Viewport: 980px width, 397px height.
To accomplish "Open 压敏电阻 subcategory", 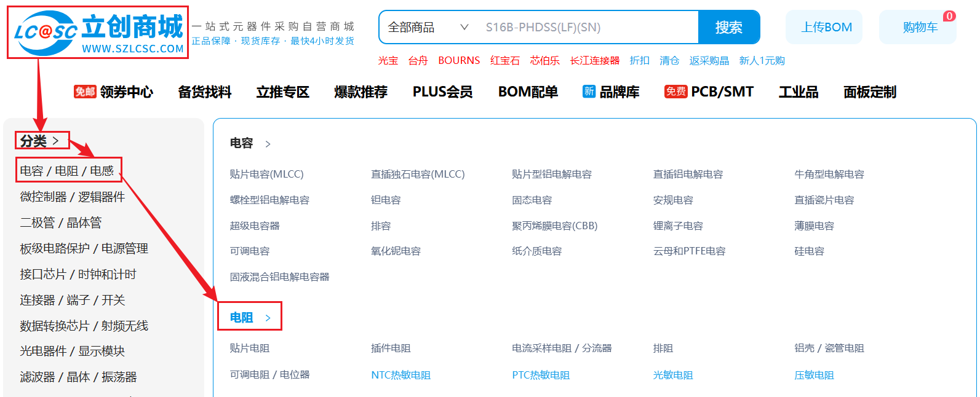I will click(814, 375).
